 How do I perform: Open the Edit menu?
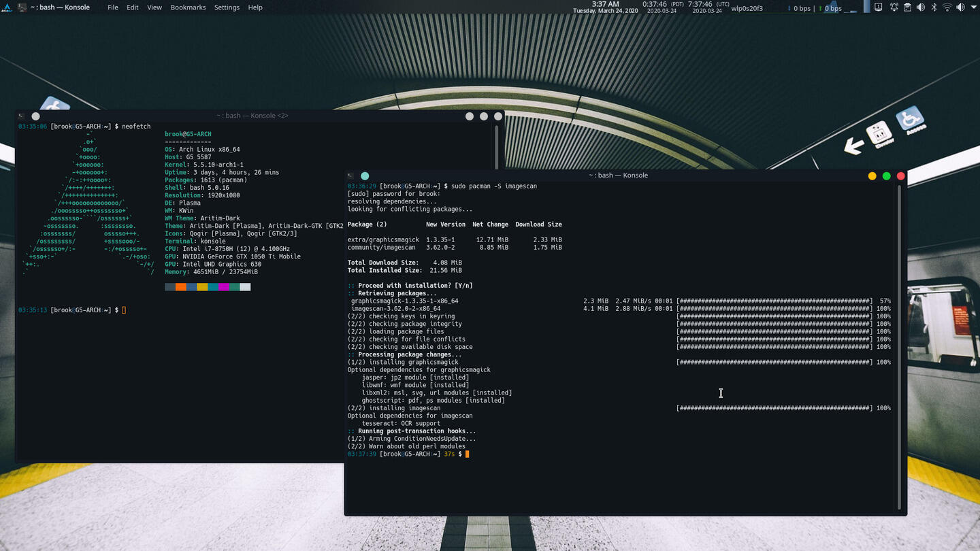(x=133, y=7)
